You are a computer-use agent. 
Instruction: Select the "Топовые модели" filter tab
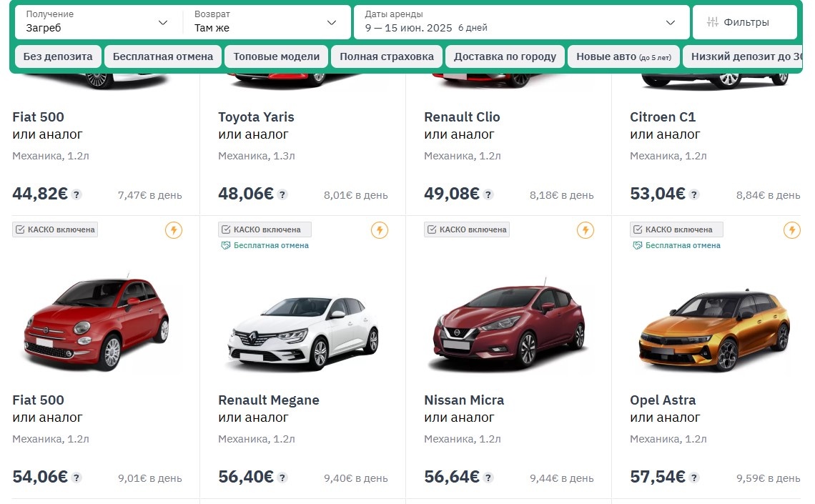coord(277,56)
